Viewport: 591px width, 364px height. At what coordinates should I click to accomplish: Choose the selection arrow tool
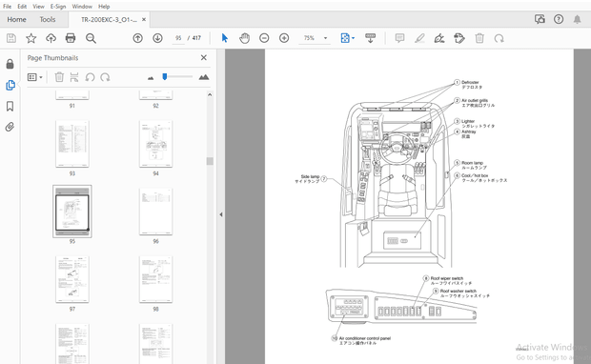pos(225,38)
